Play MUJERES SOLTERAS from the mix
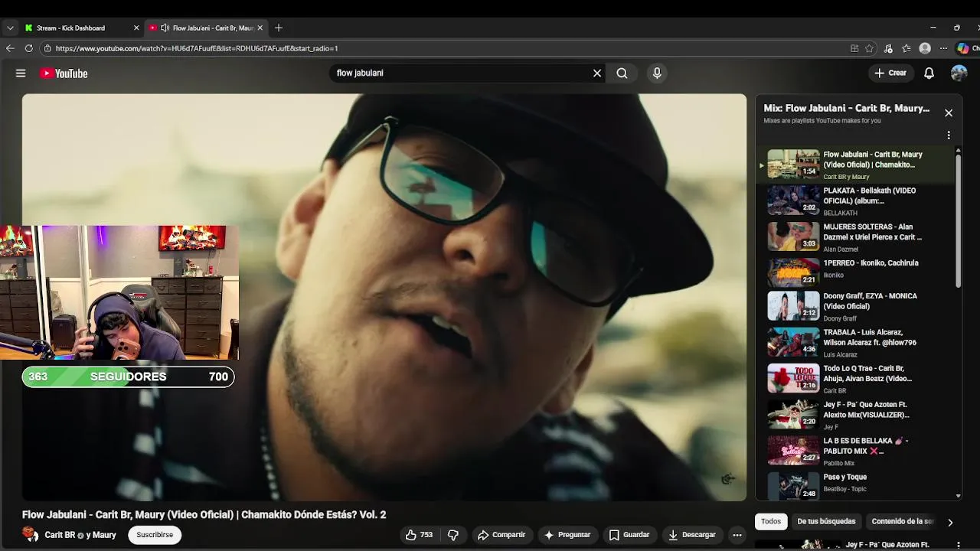Viewport: 980px width, 551px height. click(x=857, y=237)
